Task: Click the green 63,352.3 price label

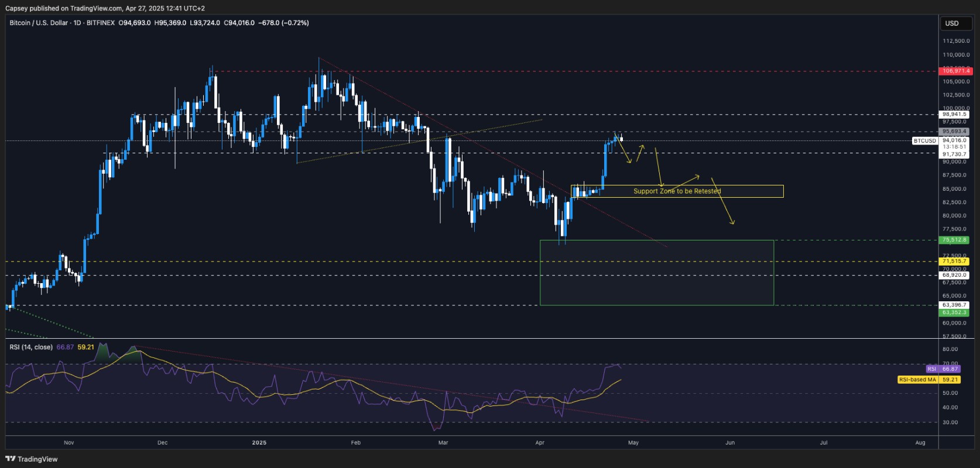Action: (954, 312)
